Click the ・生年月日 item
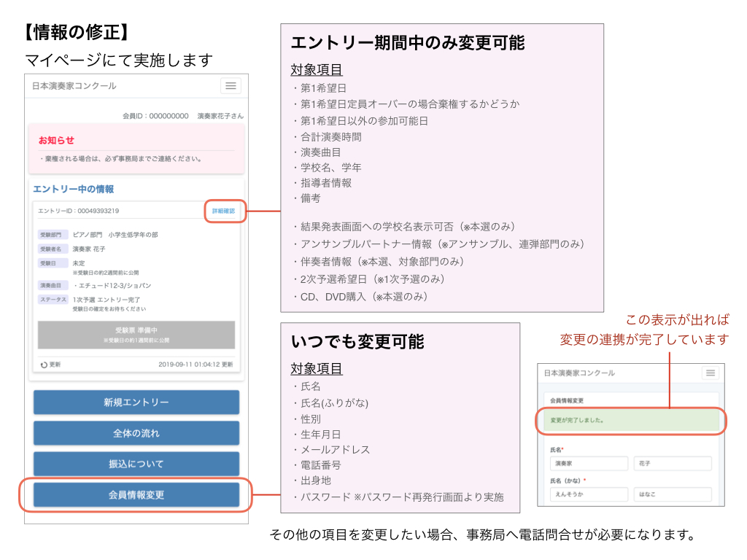 pyautogui.click(x=317, y=435)
